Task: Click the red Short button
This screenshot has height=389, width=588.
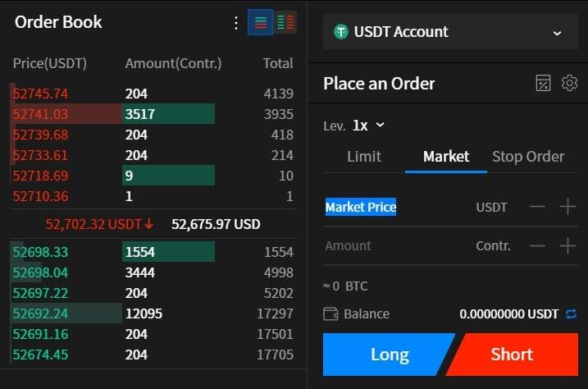Action: pos(513,354)
